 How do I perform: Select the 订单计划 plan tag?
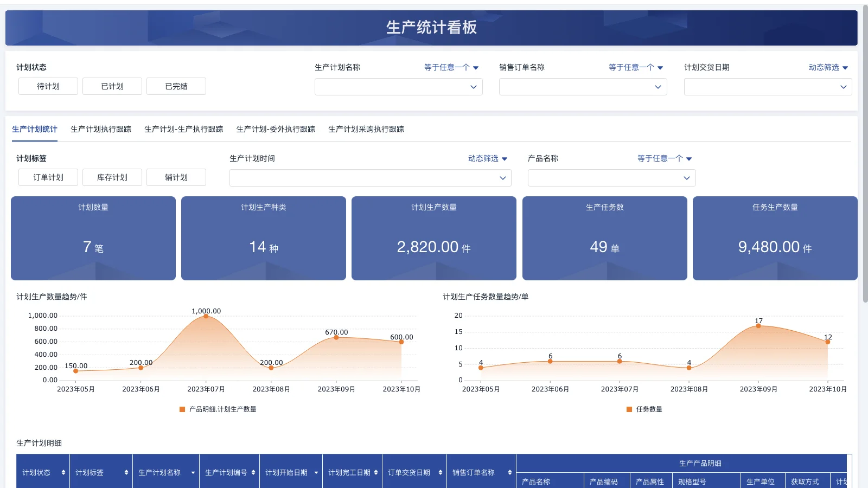pos(48,177)
